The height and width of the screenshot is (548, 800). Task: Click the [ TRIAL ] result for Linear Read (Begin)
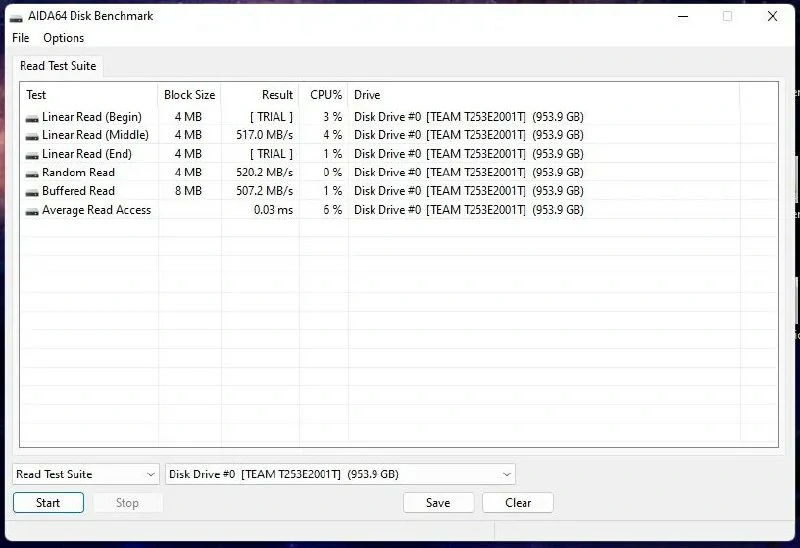(x=271, y=117)
